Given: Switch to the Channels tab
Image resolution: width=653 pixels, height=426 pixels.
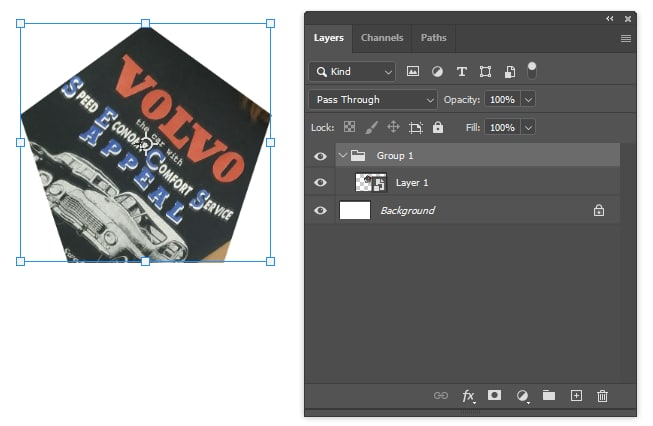Looking at the screenshot, I should point(382,38).
